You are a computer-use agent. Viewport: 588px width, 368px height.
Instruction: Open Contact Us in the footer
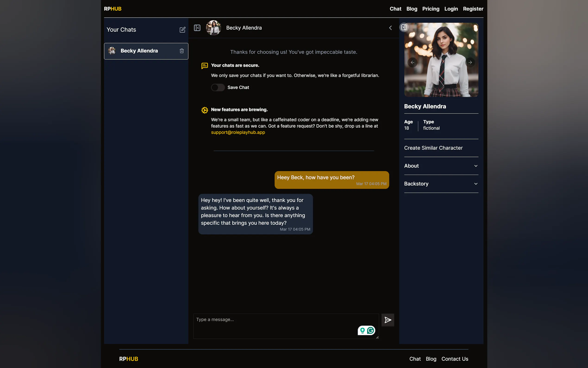(x=455, y=359)
